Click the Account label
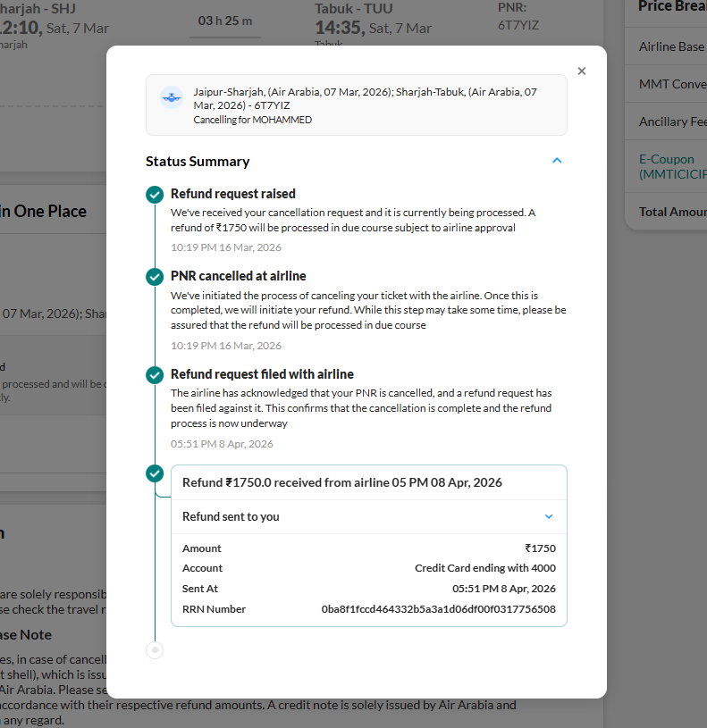 202,568
